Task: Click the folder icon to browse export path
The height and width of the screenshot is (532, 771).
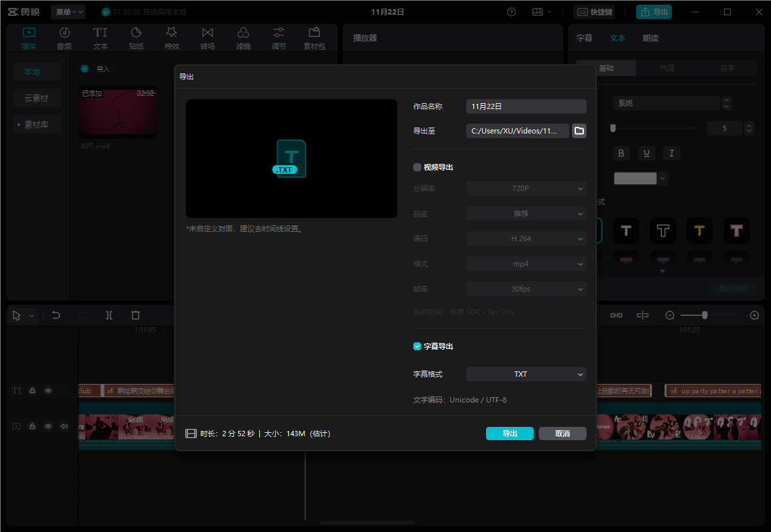Action: point(579,131)
